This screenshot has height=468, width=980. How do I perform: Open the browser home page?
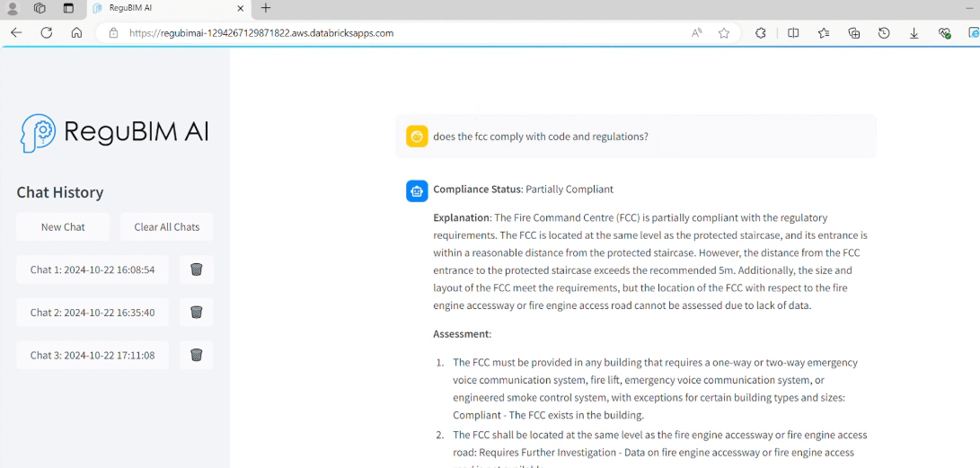76,33
